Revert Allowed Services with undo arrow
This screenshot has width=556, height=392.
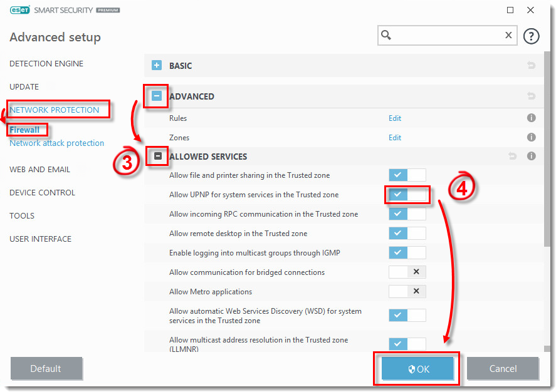click(x=512, y=156)
